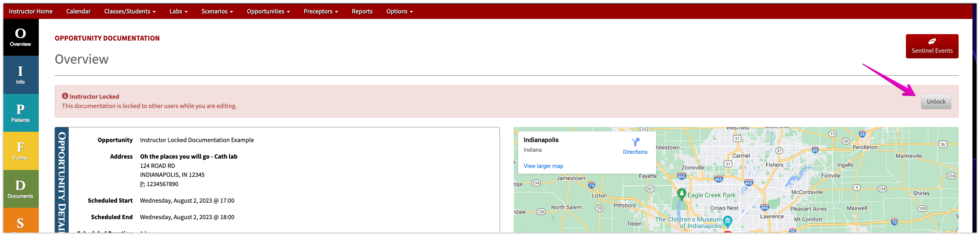
Task: Unlock the documentation
Action: 935,101
